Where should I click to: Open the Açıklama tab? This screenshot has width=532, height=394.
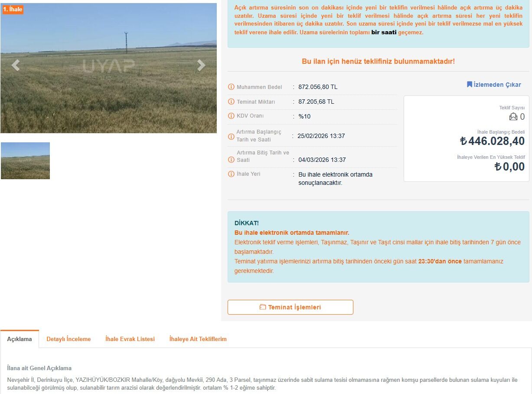tap(20, 339)
